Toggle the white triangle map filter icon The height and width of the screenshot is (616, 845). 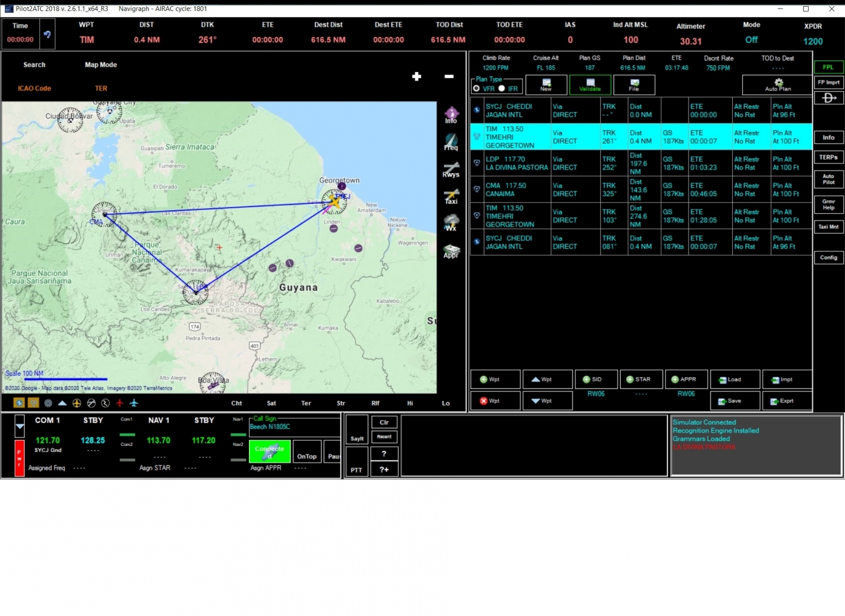tap(62, 403)
